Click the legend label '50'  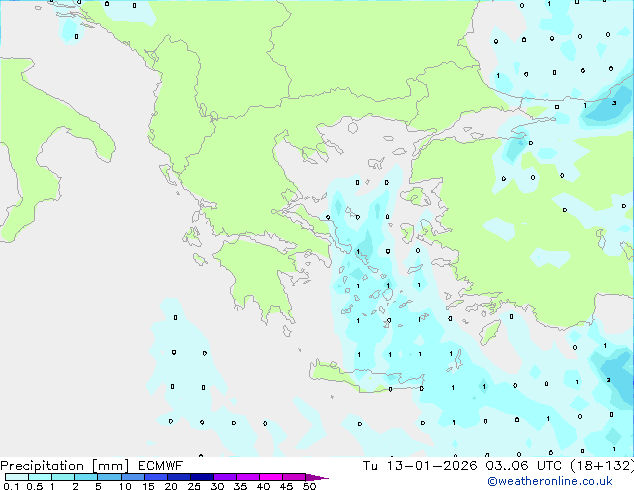(x=310, y=486)
